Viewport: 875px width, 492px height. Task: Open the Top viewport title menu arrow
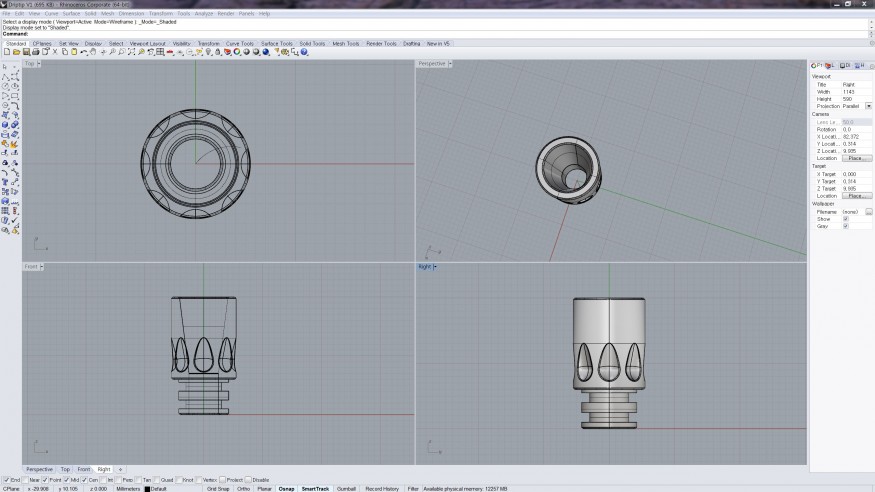coord(39,64)
